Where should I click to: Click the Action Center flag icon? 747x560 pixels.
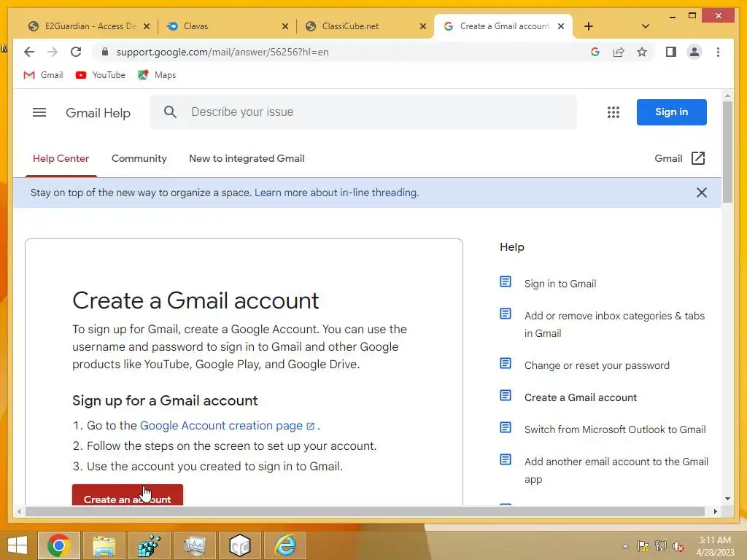(643, 546)
